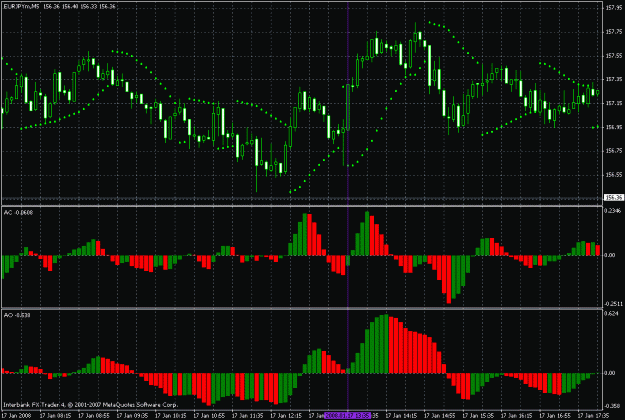Click the 17 Jan 10:55 time label
The width and height of the screenshot is (625, 420).
point(208,416)
